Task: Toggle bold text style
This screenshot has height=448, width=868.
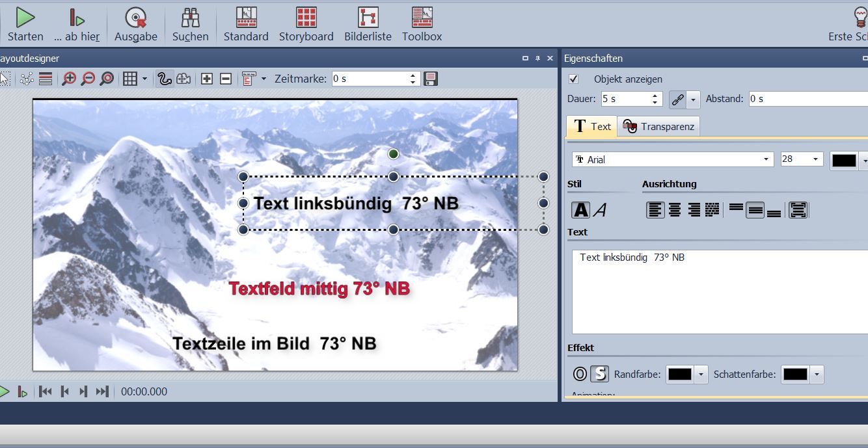Action: [x=580, y=210]
